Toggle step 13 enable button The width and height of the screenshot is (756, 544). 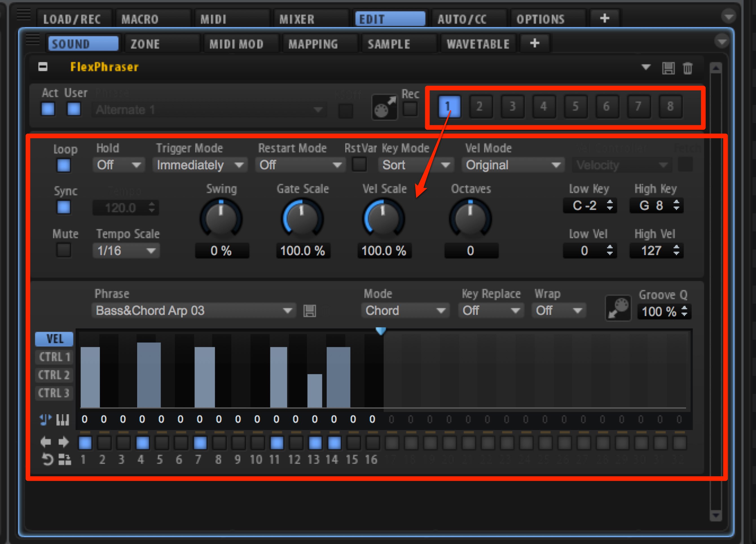[x=315, y=443]
